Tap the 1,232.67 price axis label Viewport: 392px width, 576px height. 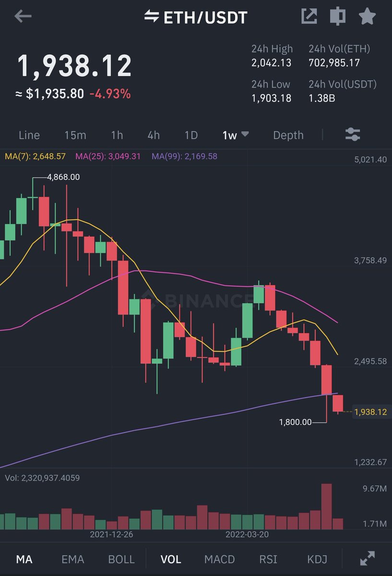pos(370,462)
